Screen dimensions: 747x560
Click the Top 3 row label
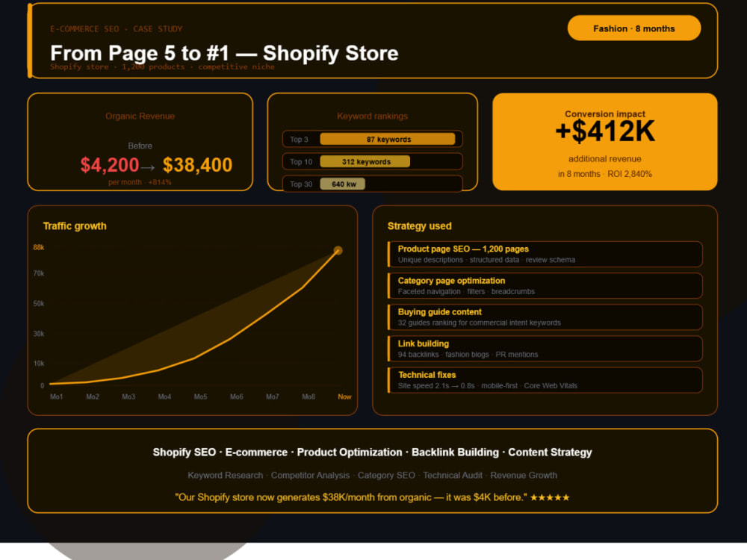[300, 139]
